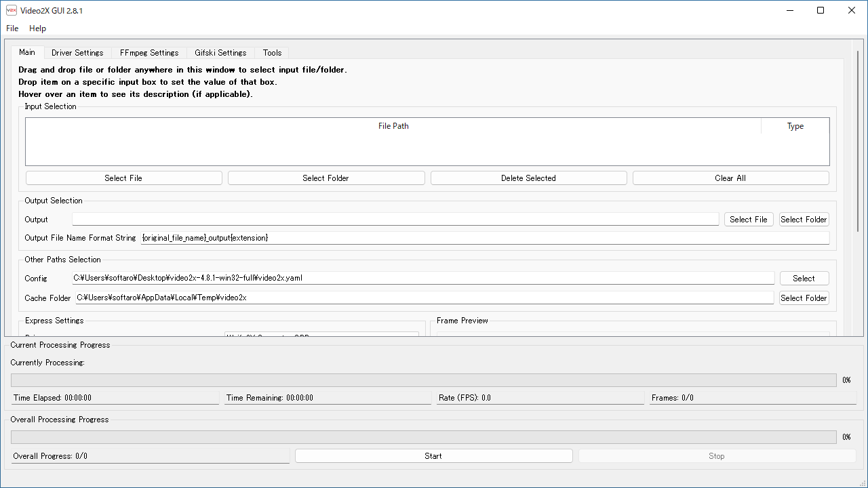Click the File Path column header
This screenshot has height=488, width=868.
(393, 126)
